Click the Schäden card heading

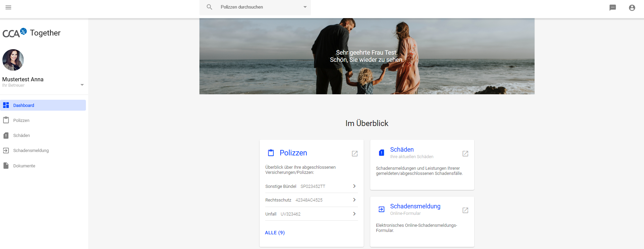pyautogui.click(x=402, y=149)
